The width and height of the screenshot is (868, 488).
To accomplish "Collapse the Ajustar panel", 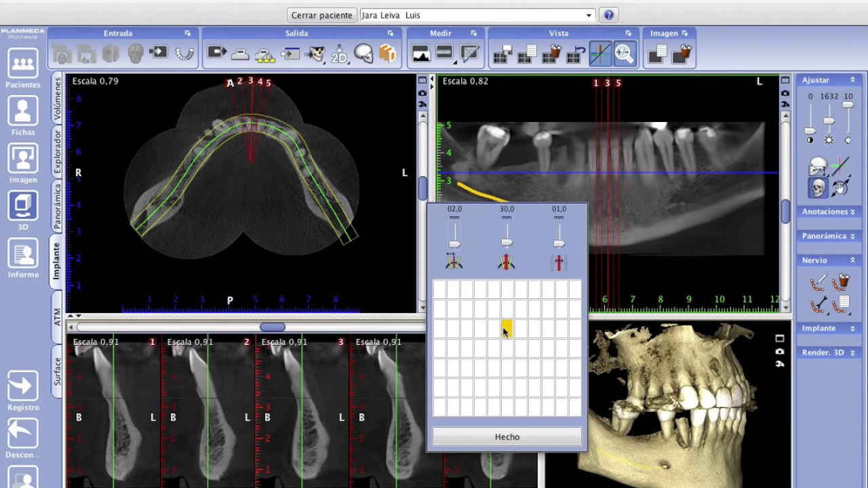I will pos(852,80).
